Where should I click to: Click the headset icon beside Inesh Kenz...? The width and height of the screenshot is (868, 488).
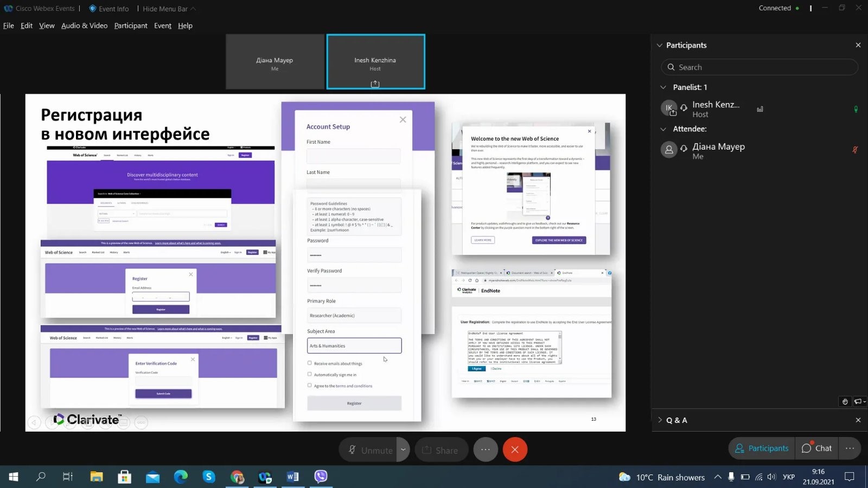point(684,107)
